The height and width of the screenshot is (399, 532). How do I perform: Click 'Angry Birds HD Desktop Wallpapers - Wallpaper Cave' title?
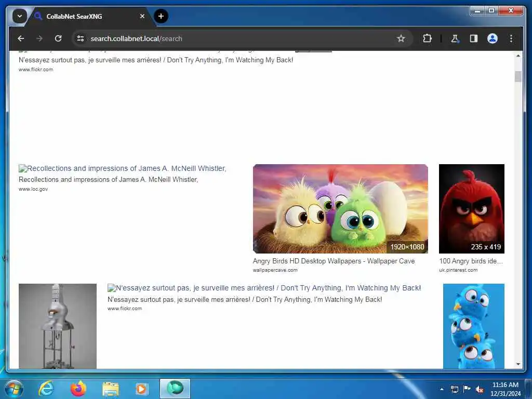[334, 261]
